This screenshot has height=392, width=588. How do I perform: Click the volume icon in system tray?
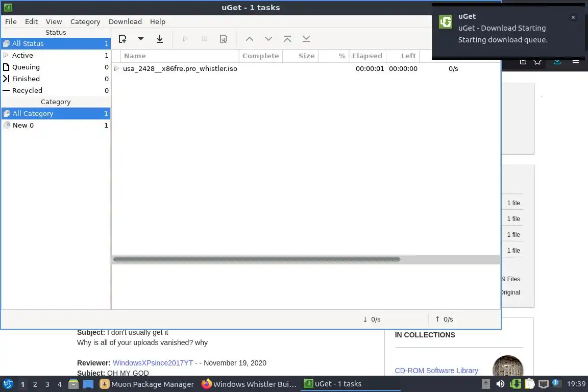pyautogui.click(x=500, y=384)
